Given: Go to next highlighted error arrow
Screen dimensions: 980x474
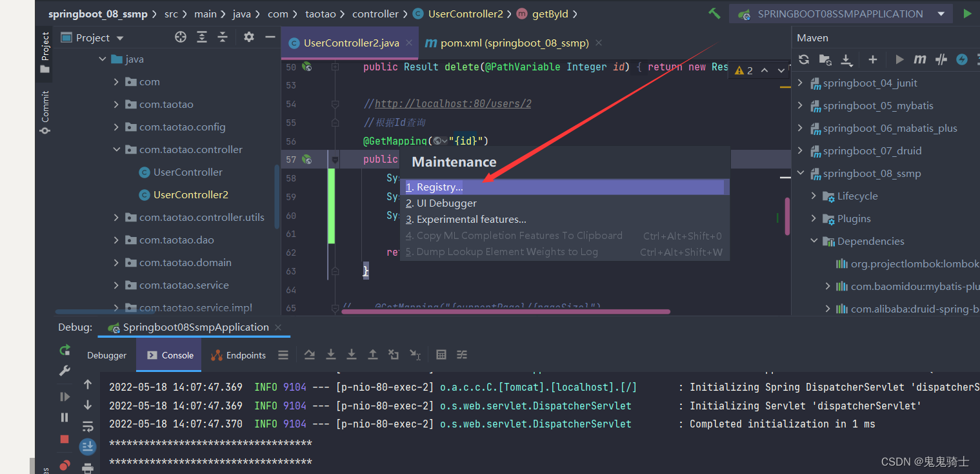Looking at the screenshot, I should (x=781, y=70).
